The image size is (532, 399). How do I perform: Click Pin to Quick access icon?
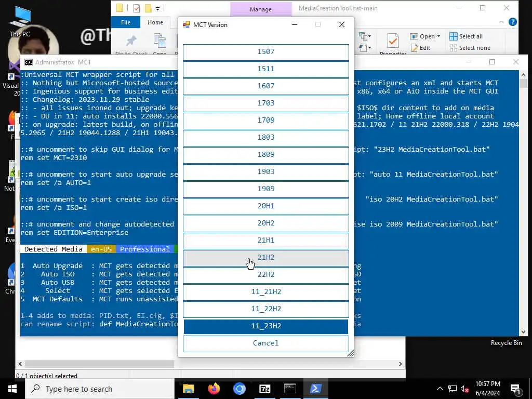[x=131, y=42]
